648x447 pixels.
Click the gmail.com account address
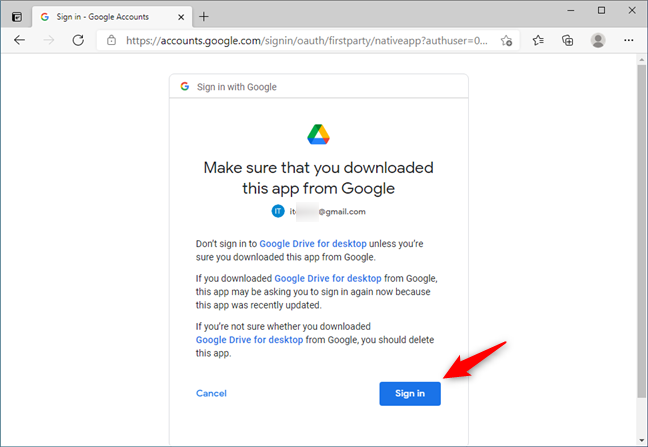327,212
